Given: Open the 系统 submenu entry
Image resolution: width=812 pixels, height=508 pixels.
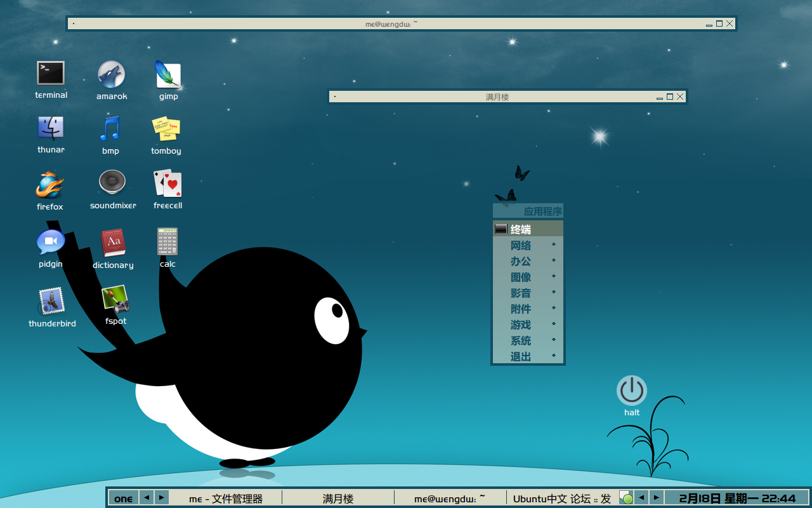Looking at the screenshot, I should tap(528, 340).
